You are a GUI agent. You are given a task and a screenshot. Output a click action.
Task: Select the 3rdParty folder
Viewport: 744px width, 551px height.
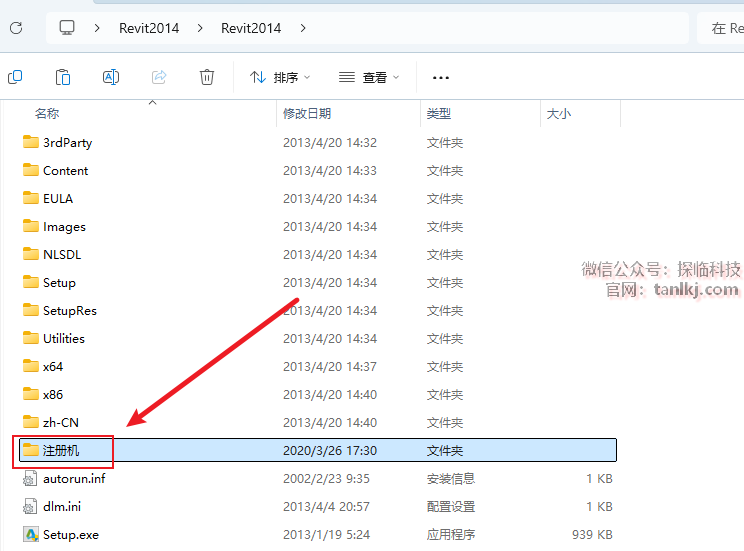[x=67, y=142]
